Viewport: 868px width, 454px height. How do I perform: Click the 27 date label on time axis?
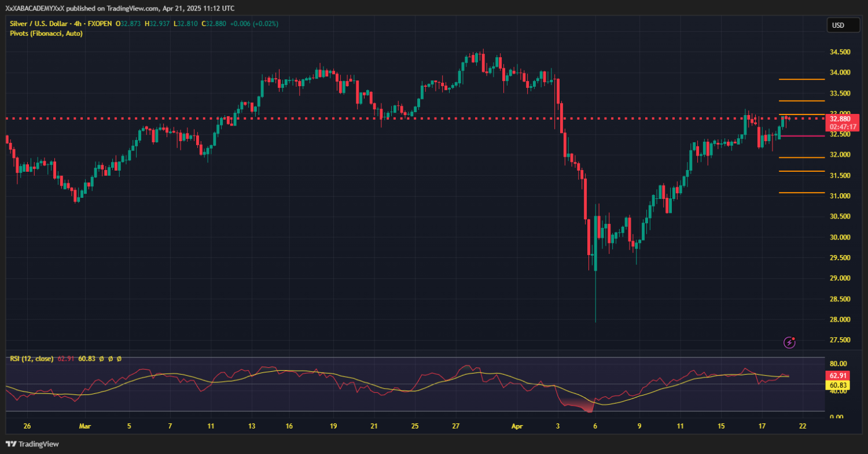(x=456, y=426)
